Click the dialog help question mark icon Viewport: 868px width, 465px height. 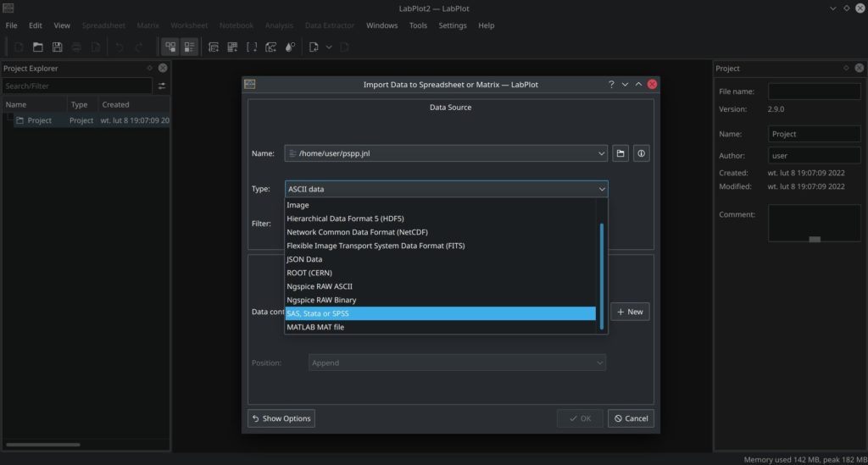(x=611, y=85)
